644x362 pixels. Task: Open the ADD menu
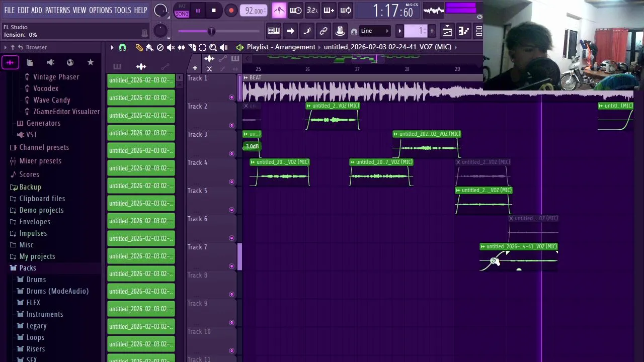(37, 10)
